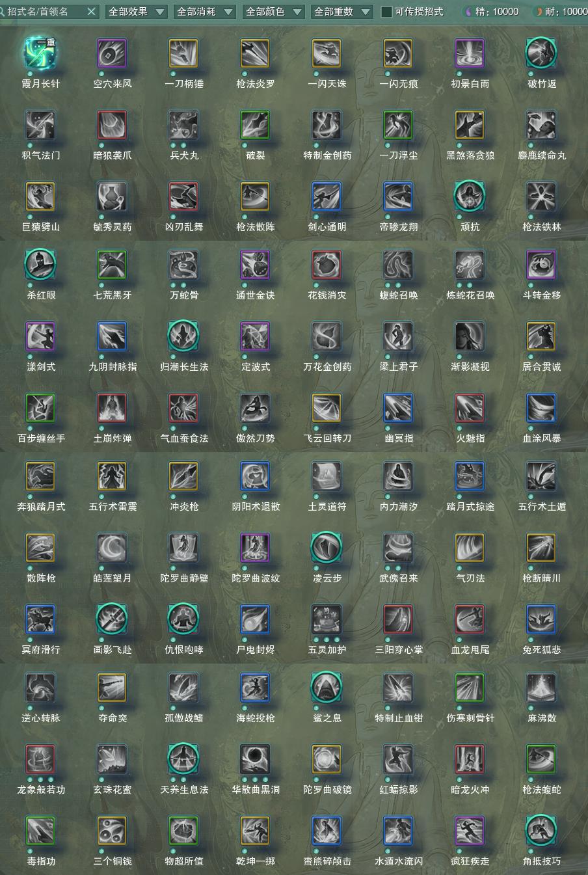Expand the 全部消耗 filter dropdown
The image size is (588, 875).
205,12
